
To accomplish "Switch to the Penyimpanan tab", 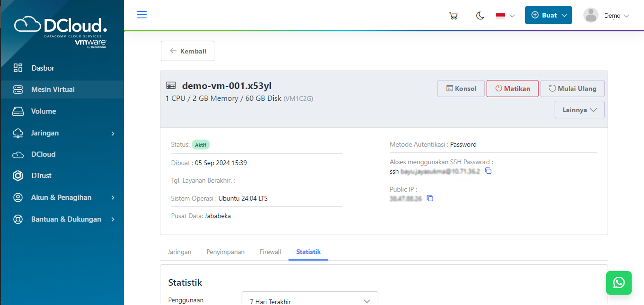I will 225,252.
